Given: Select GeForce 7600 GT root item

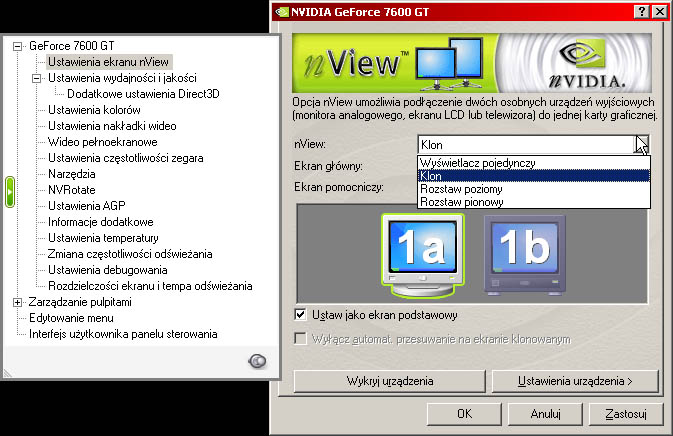Looking at the screenshot, I should click(72, 46).
